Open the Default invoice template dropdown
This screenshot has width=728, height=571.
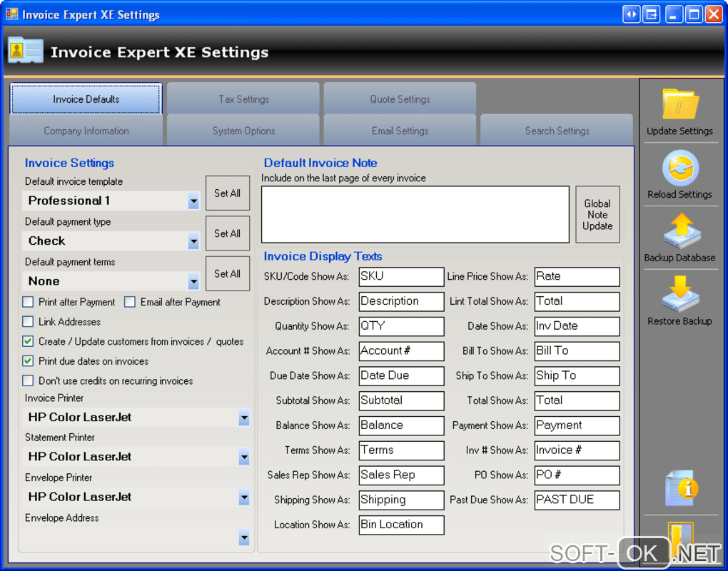[193, 201]
